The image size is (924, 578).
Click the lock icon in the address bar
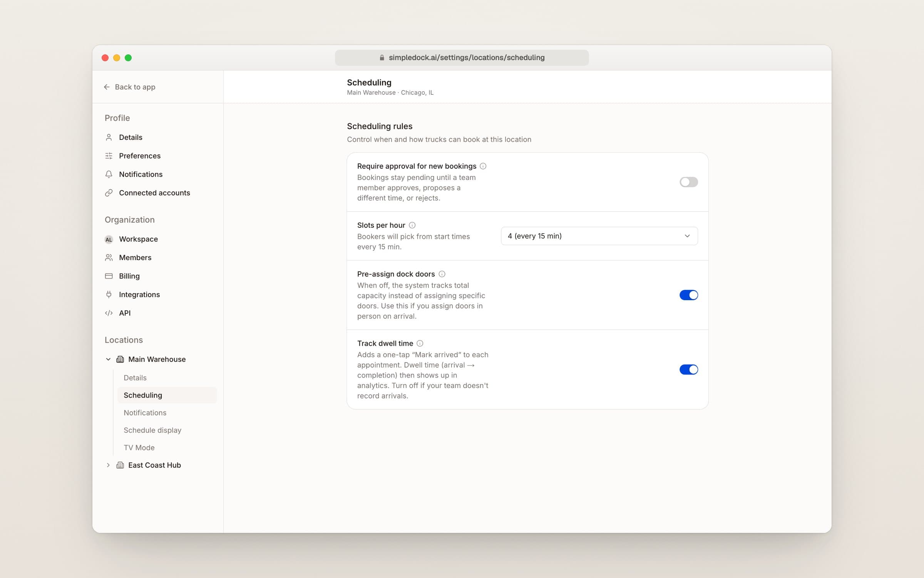pyautogui.click(x=382, y=57)
